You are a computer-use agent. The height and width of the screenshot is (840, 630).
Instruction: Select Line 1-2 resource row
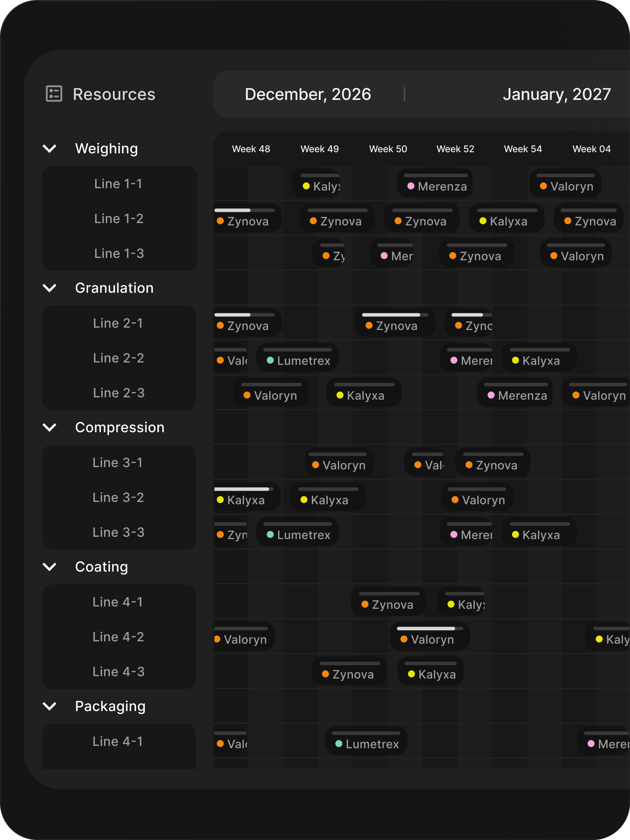pos(119,218)
